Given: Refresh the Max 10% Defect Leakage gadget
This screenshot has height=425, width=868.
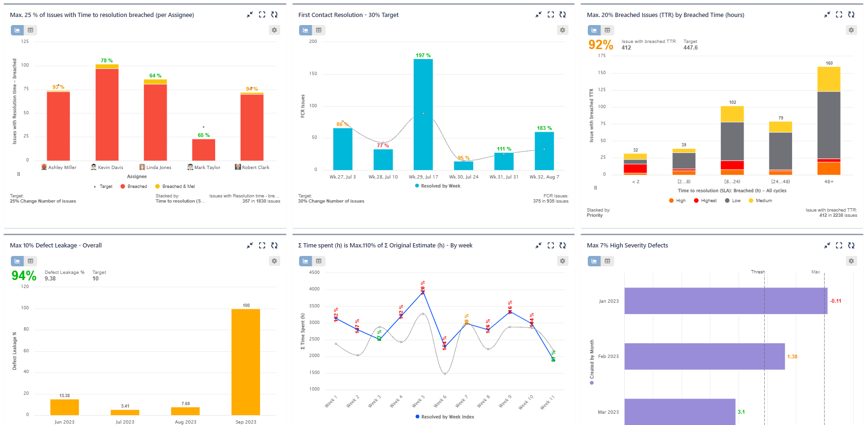Looking at the screenshot, I should tap(274, 246).
